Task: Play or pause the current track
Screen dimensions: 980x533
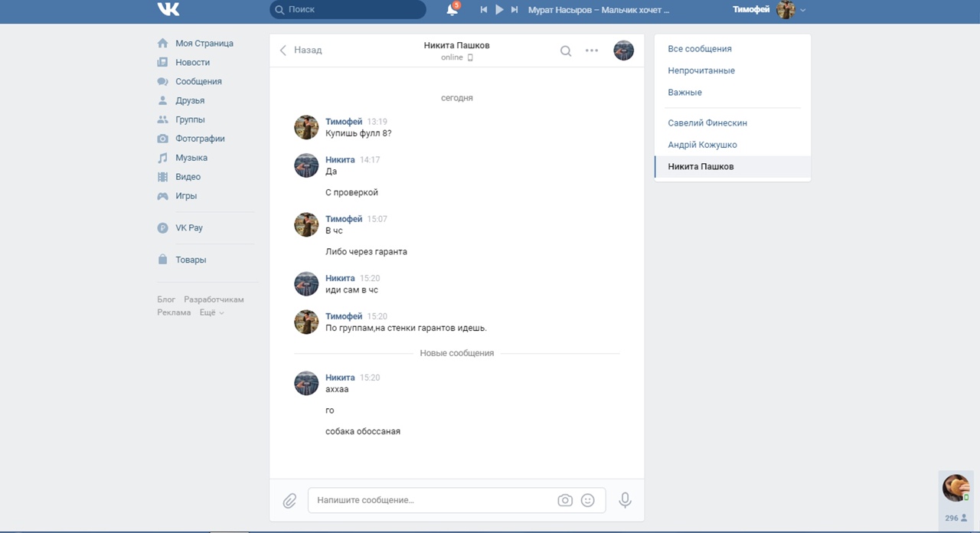Action: coord(499,10)
